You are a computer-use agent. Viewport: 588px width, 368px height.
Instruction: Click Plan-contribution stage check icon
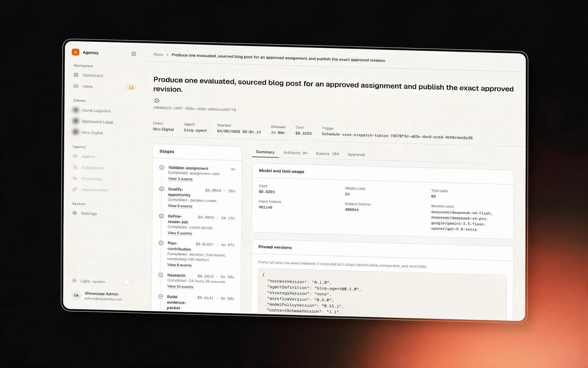tap(161, 243)
